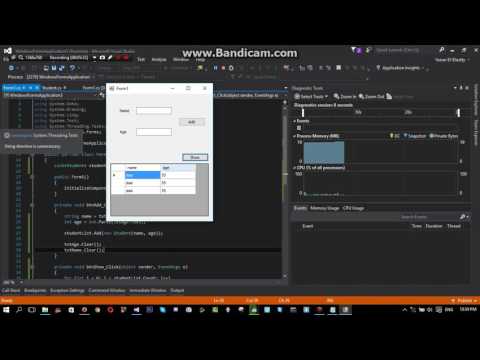Click the Reset View icon beside Zoom Out
The image size is (480, 360).
coord(389,97)
